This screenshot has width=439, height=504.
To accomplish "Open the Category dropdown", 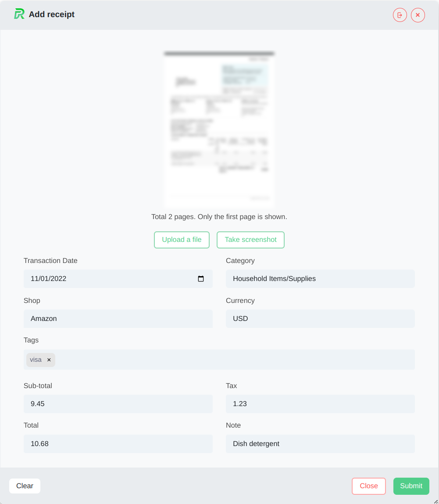I will (x=320, y=279).
